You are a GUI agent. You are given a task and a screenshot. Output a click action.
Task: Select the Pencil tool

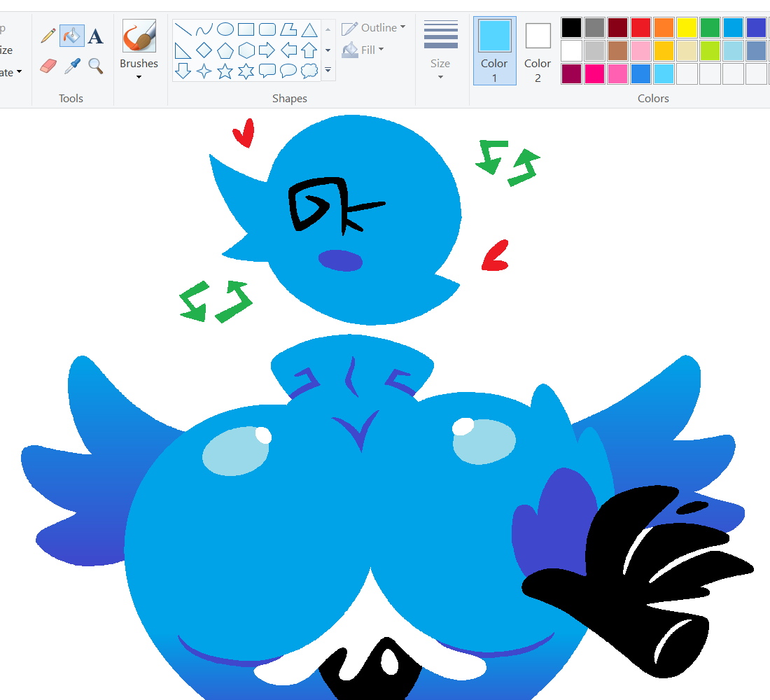tap(48, 36)
